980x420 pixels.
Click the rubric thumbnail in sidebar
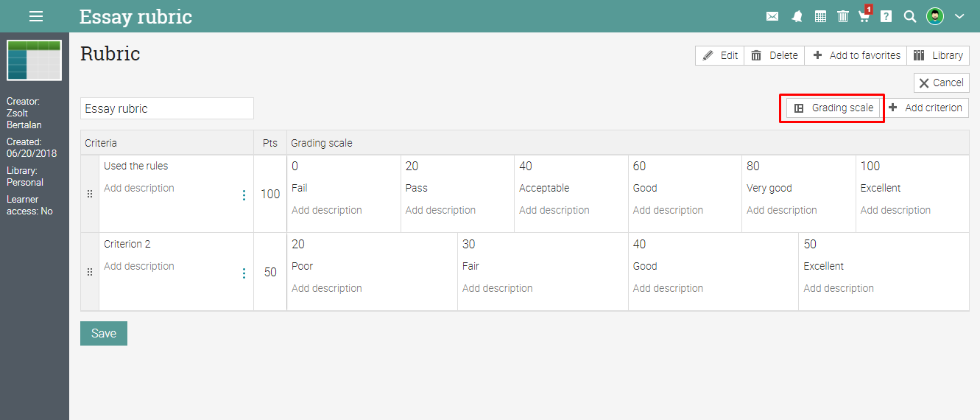34,60
